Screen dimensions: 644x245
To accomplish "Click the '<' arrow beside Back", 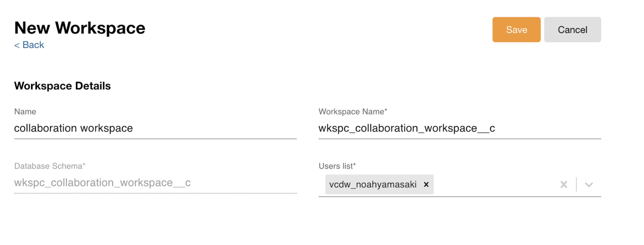I will click(x=17, y=45).
